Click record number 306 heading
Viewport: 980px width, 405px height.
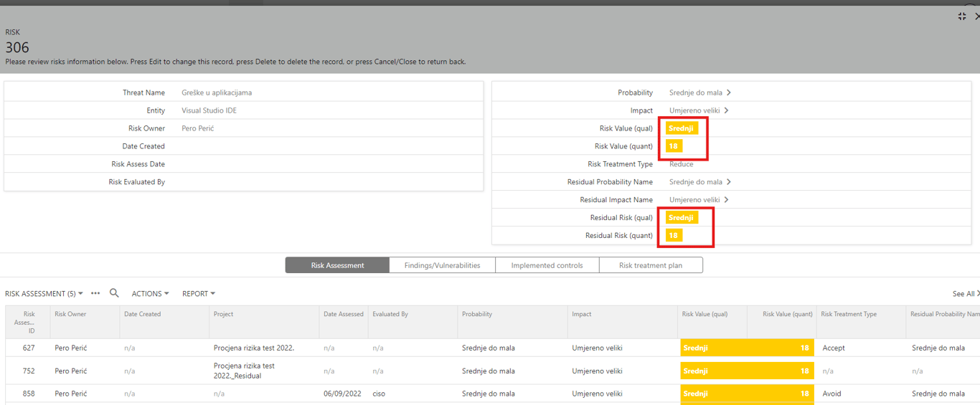17,47
